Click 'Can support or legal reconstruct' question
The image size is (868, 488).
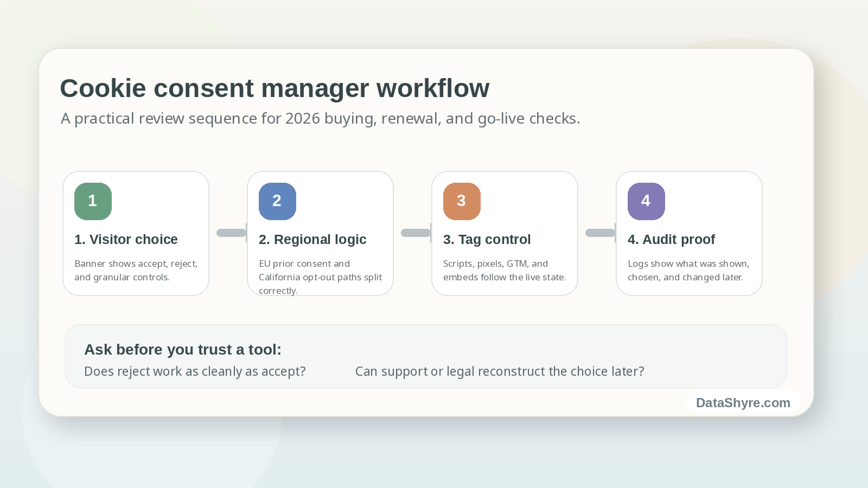pyautogui.click(x=500, y=371)
